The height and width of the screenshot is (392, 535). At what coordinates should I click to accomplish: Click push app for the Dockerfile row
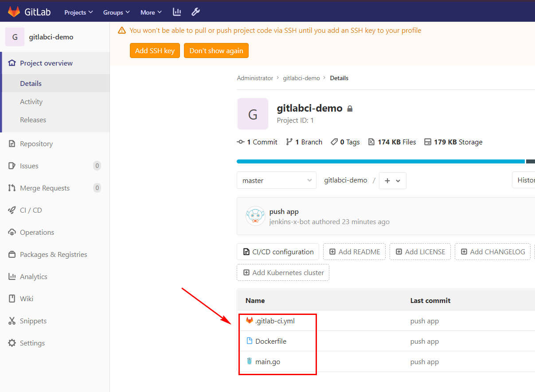point(425,341)
